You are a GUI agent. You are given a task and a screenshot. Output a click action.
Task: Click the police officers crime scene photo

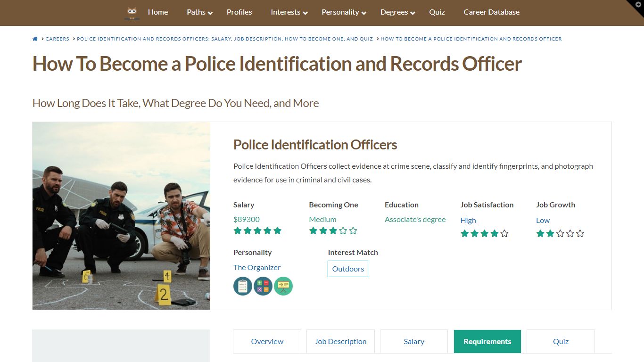pos(121,216)
